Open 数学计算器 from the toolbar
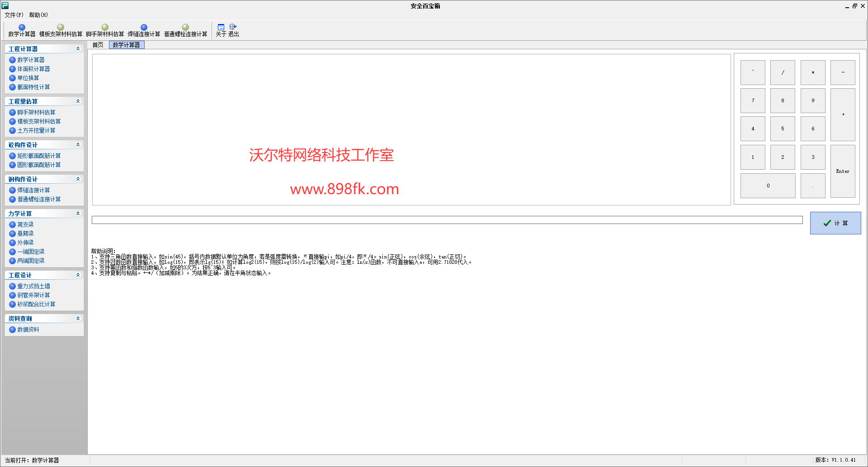Screen dimensions: 868x467 pyautogui.click(x=22, y=30)
